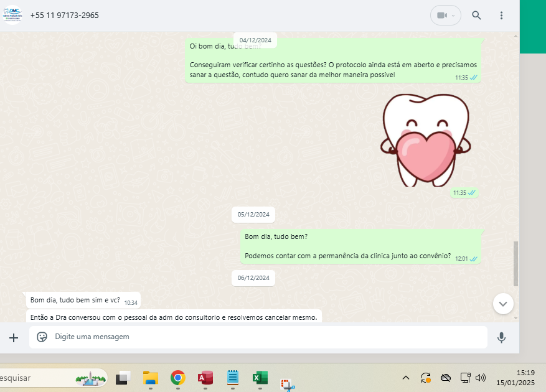Screen dimensions: 546x392
Task: Click the chat vertical scrollbar thumb
Action: [x=515, y=263]
